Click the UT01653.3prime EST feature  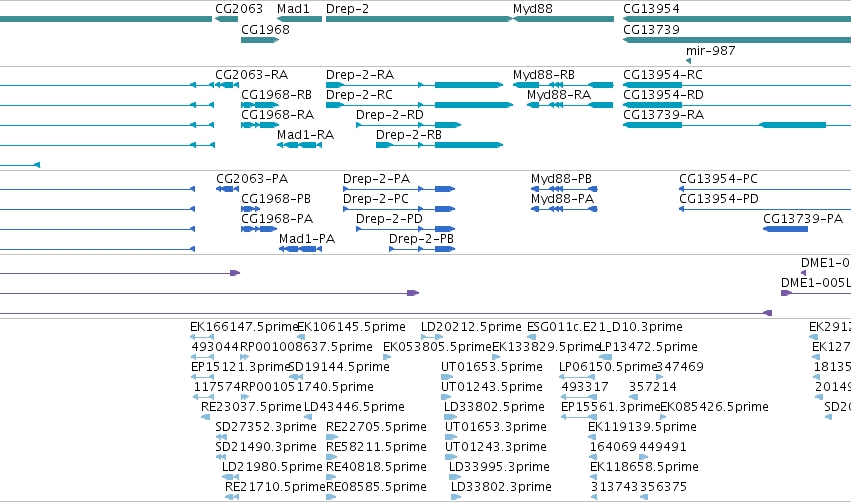(x=450, y=437)
